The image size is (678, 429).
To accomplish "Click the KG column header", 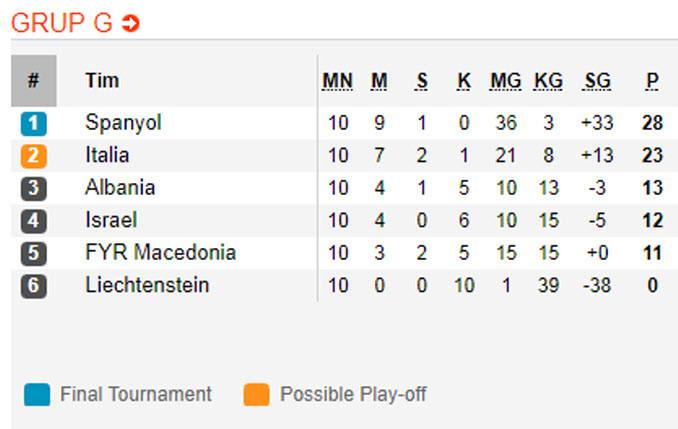I will [548, 81].
